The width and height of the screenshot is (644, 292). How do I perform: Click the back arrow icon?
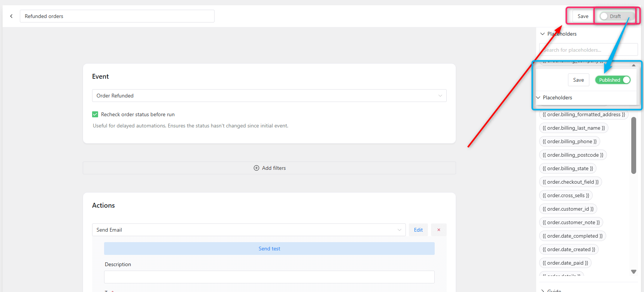click(11, 16)
